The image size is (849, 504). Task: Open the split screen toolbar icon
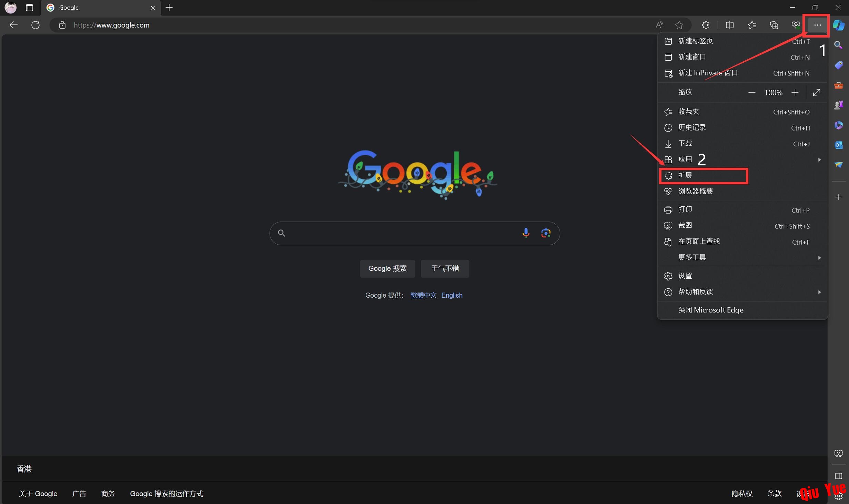tap(729, 25)
